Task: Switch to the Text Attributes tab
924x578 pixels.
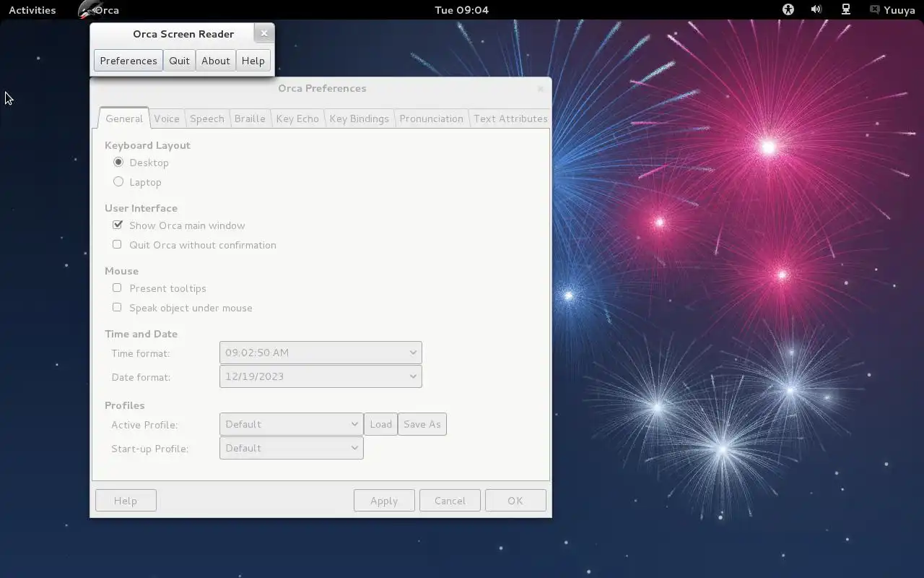Action: point(510,118)
